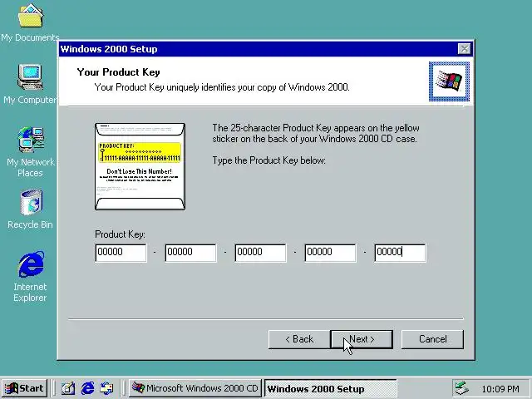Click the third Product Key field

click(260, 253)
